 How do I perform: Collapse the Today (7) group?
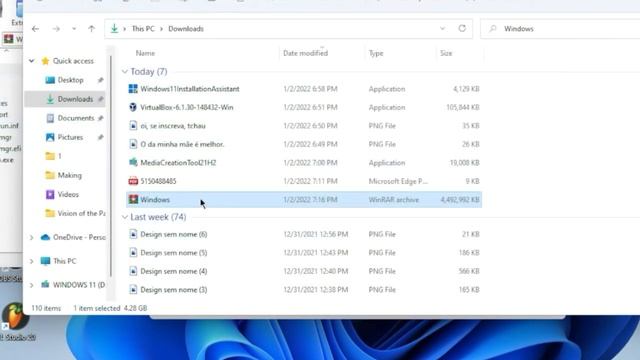point(124,71)
